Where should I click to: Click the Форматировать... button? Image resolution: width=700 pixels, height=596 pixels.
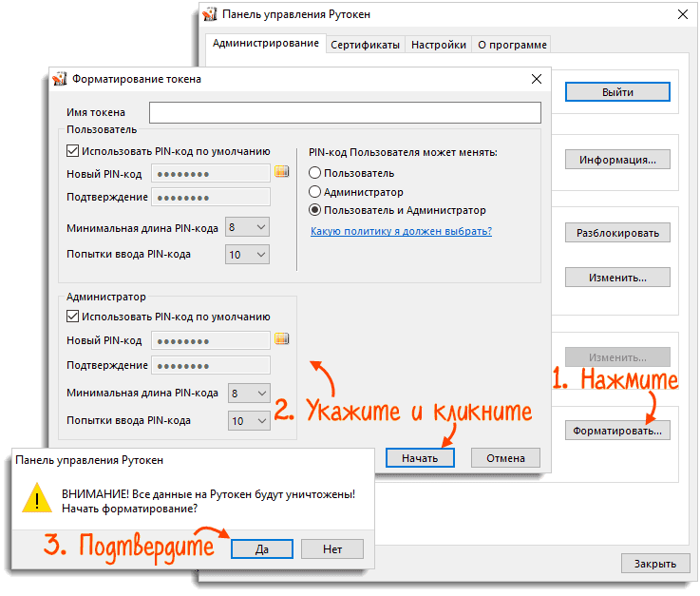pos(617,431)
